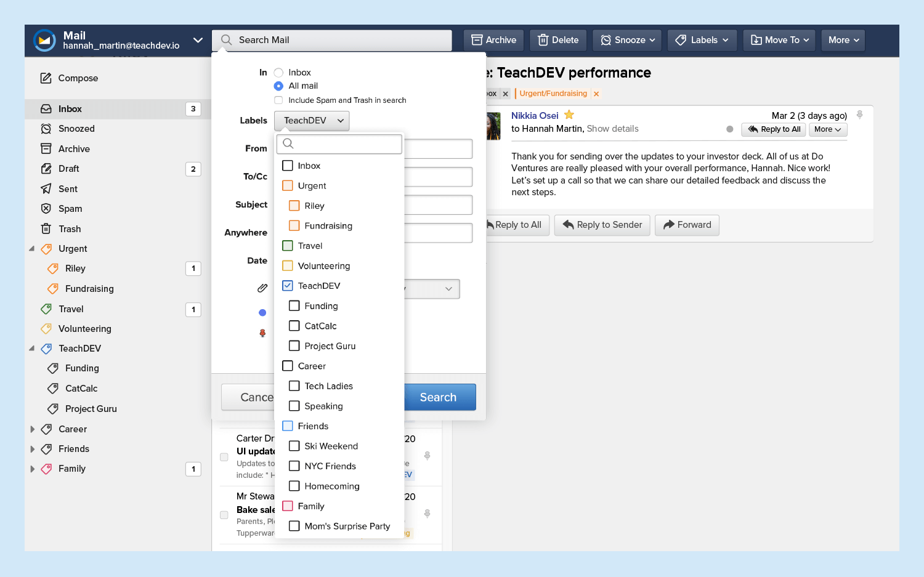This screenshot has width=924, height=577.
Task: Click the Spam folder icon in sidebar
Action: click(46, 209)
